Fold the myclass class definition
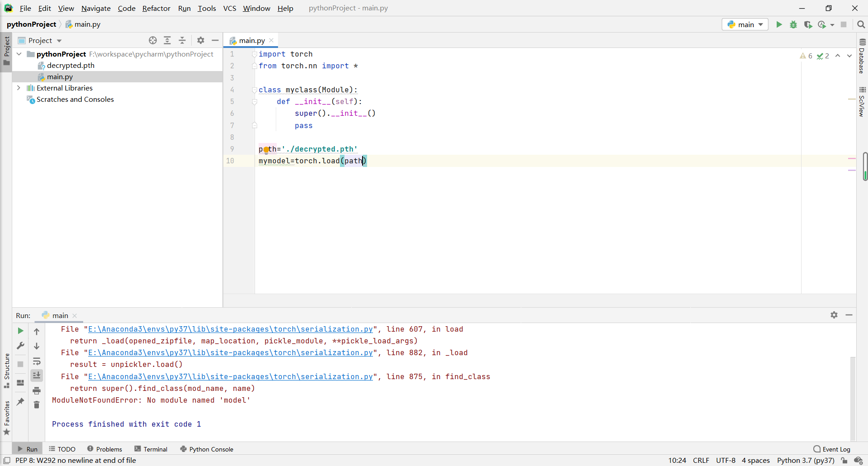 255,90
